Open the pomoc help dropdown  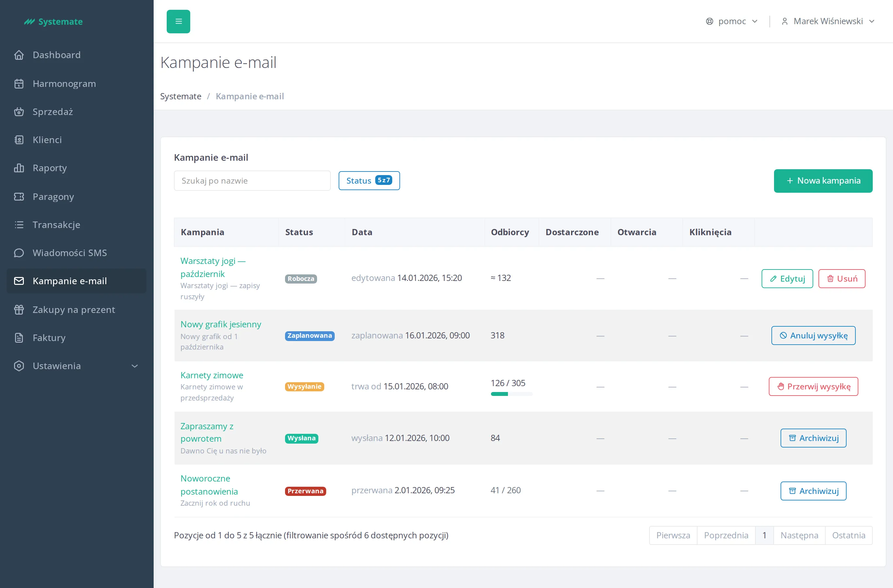[731, 21]
